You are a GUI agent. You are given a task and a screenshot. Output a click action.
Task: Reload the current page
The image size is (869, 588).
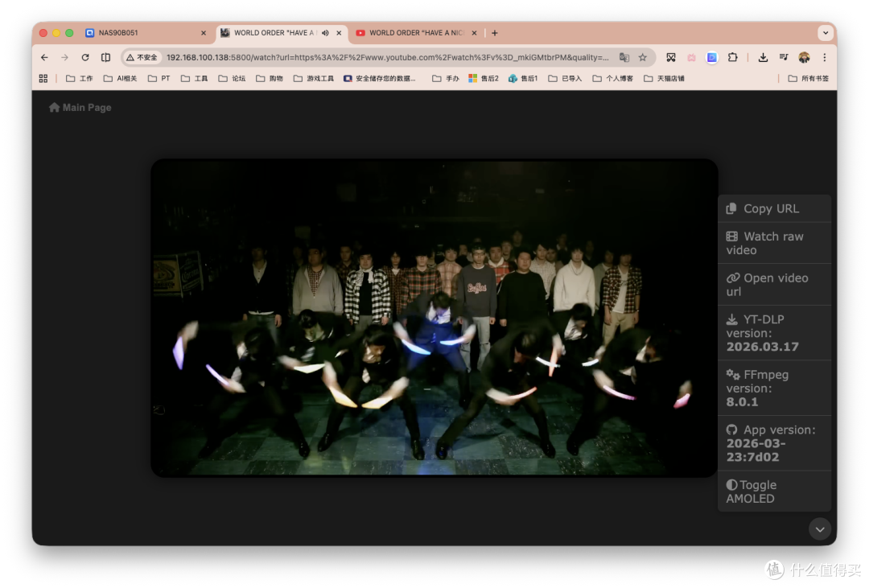click(x=85, y=57)
